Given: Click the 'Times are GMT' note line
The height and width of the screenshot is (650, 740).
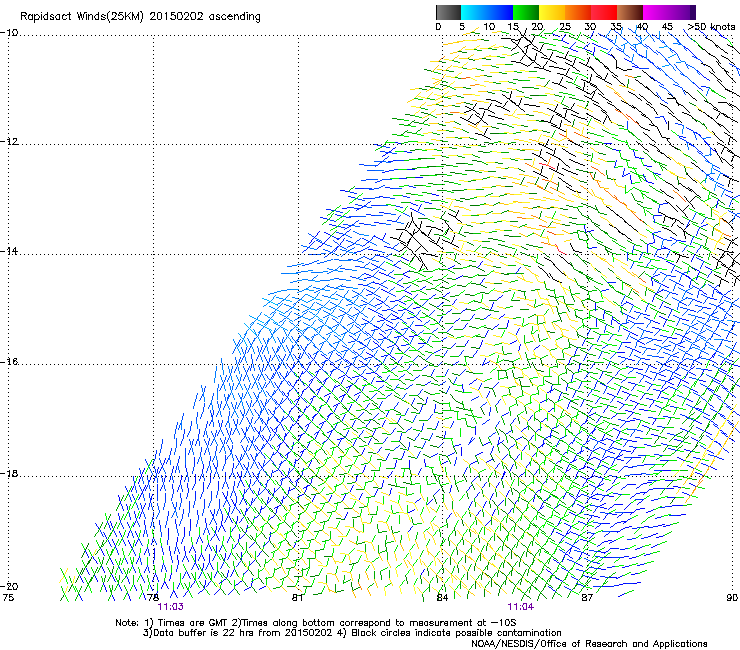Looking at the screenshot, I should pos(316,623).
